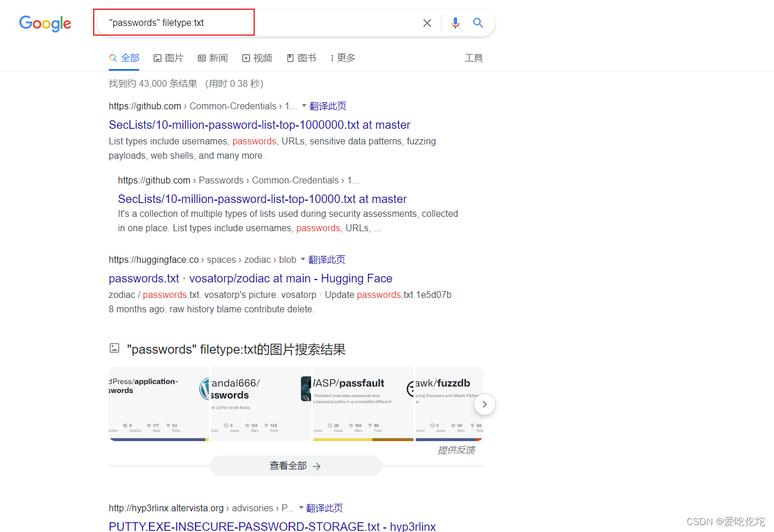Open the application-passwords image thumbnail

click(x=159, y=404)
